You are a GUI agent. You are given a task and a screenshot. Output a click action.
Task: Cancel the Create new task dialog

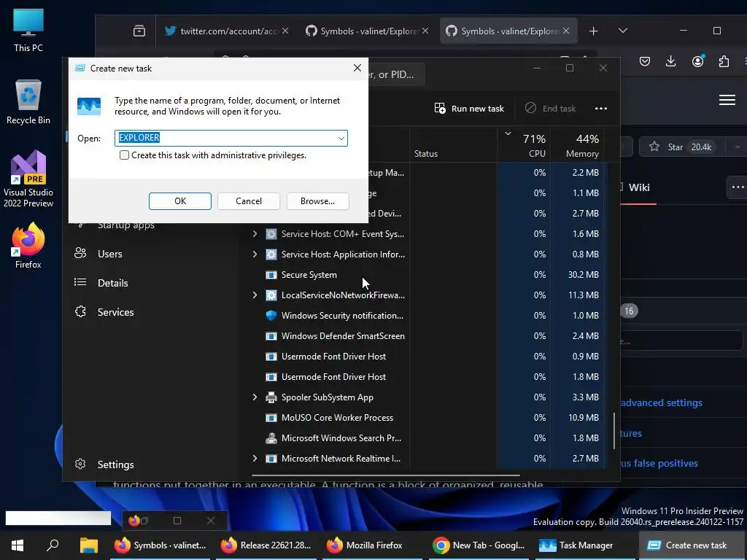click(249, 201)
